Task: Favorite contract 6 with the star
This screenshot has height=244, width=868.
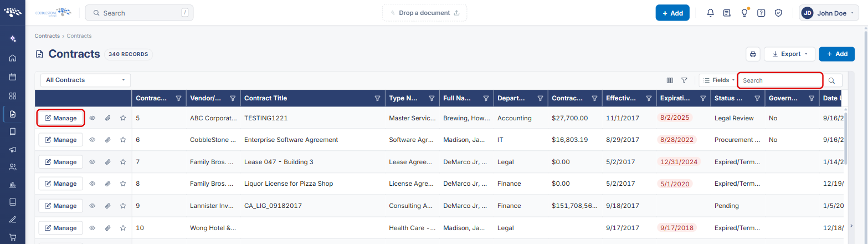Action: point(123,140)
